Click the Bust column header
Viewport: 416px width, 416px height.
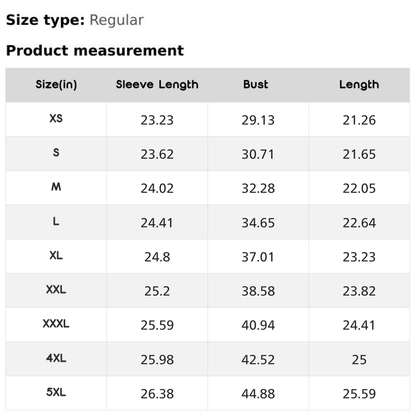[256, 84]
